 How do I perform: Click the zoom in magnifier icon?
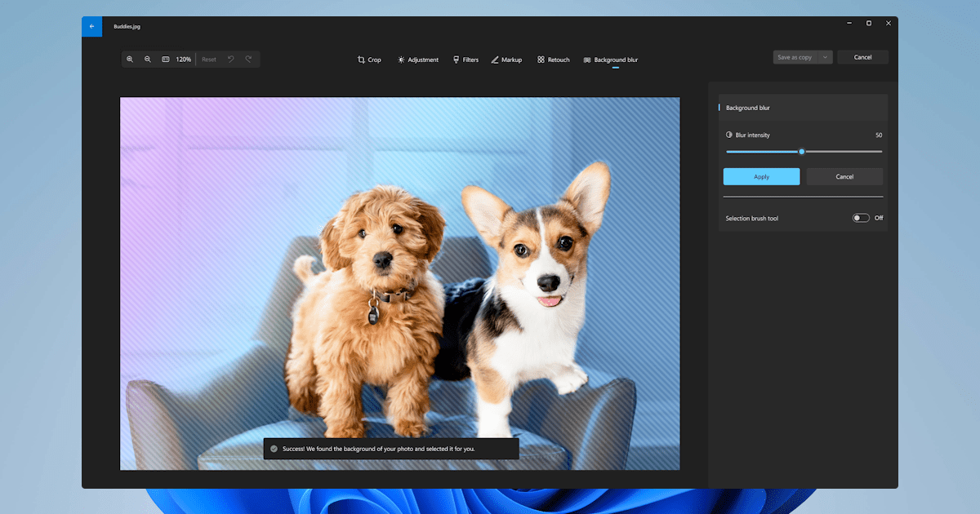pos(130,60)
